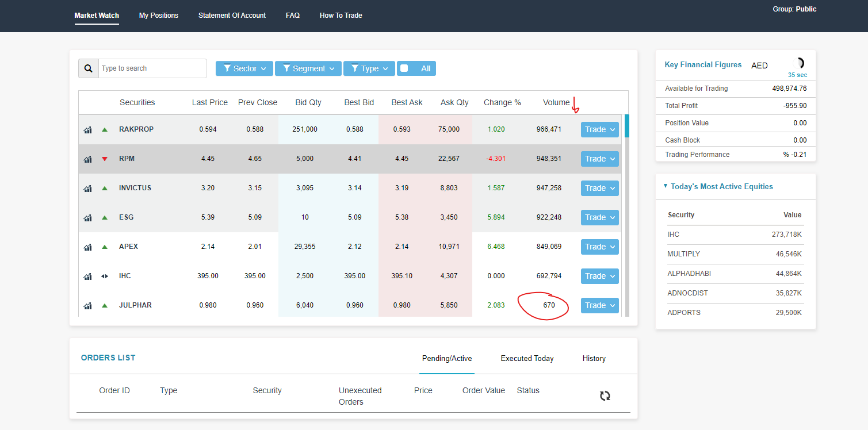Open the Sector filter dropdown
This screenshot has width=868, height=430.
click(244, 68)
